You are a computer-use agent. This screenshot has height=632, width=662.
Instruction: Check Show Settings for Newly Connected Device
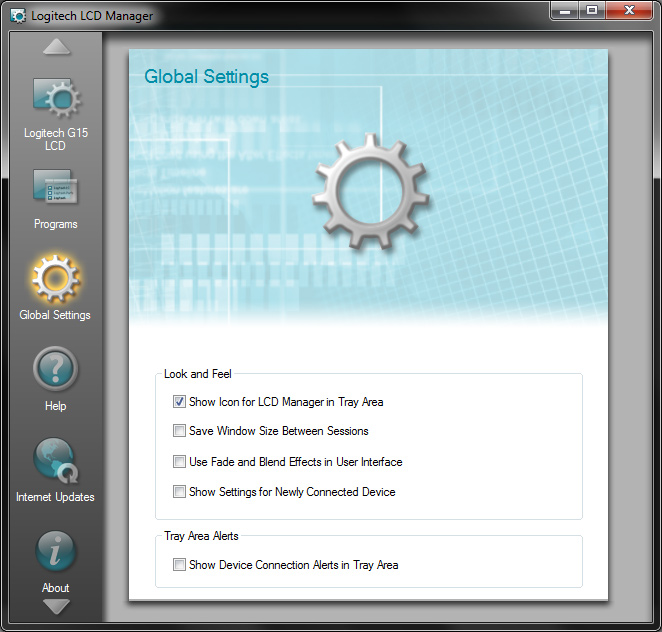tap(179, 491)
